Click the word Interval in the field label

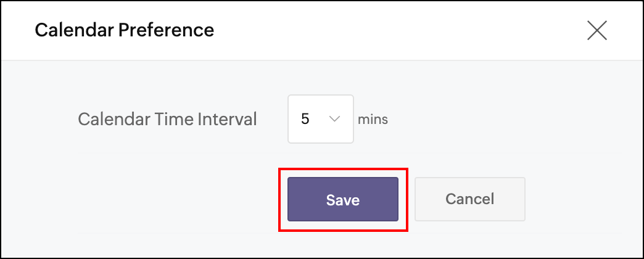coord(229,119)
